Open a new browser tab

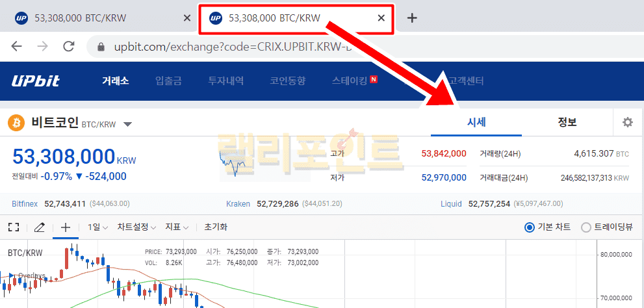tap(411, 18)
